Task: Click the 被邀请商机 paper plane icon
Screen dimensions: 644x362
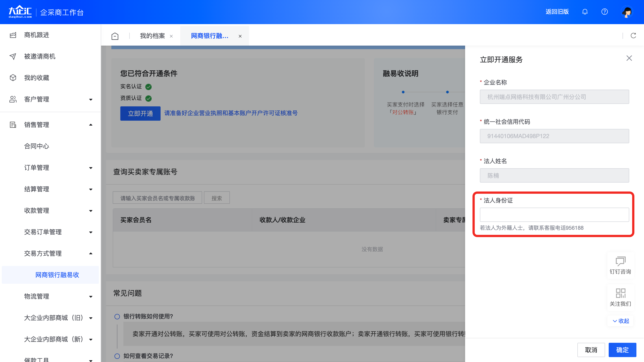Action: pos(13,57)
